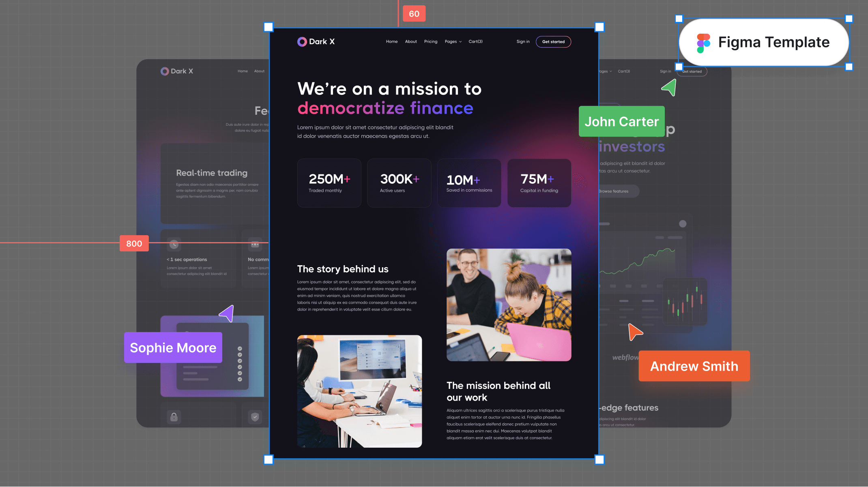Select the Home tab in navigation menu
The width and height of the screenshot is (868, 487).
click(x=391, y=42)
